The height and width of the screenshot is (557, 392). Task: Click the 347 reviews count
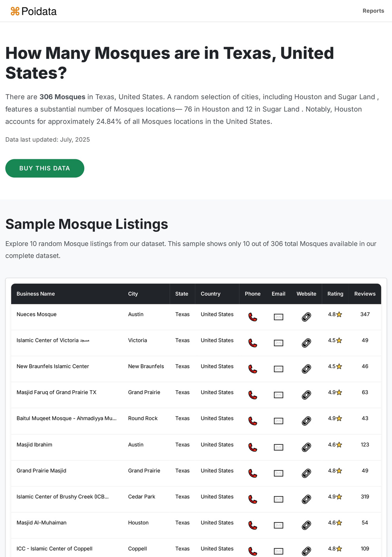365,314
